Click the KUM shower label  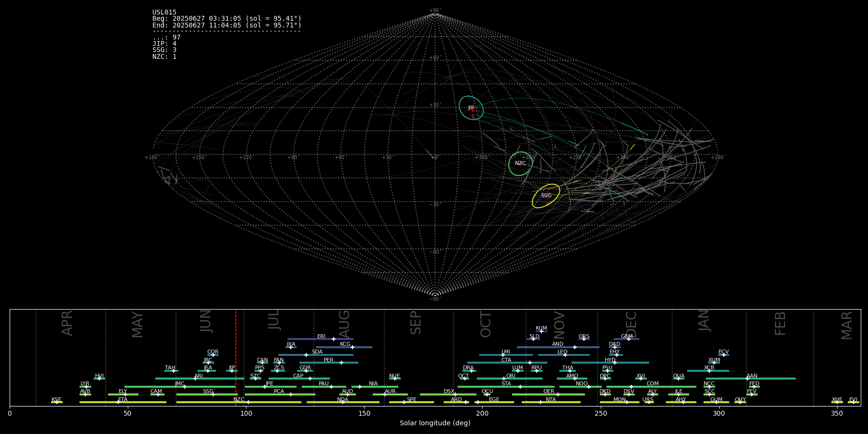(541, 328)
